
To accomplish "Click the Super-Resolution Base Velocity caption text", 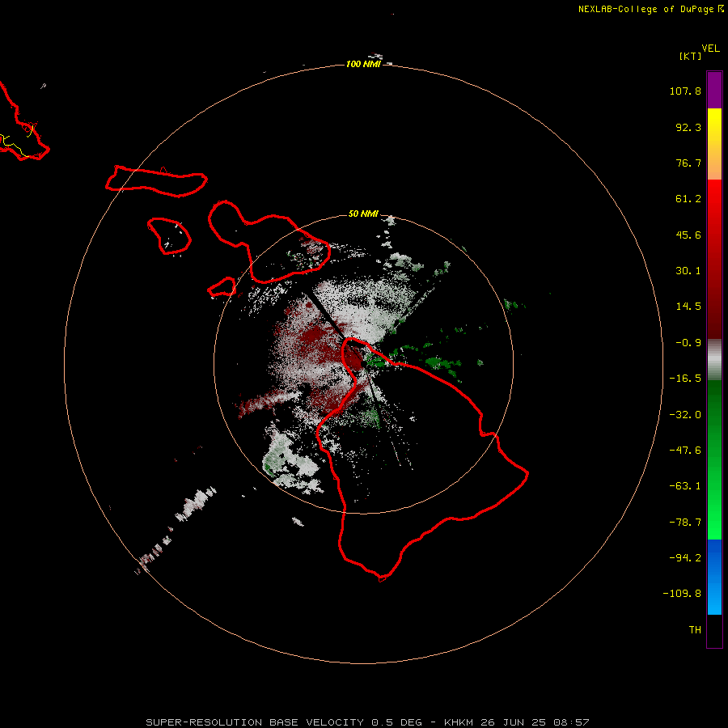I will click(368, 722).
